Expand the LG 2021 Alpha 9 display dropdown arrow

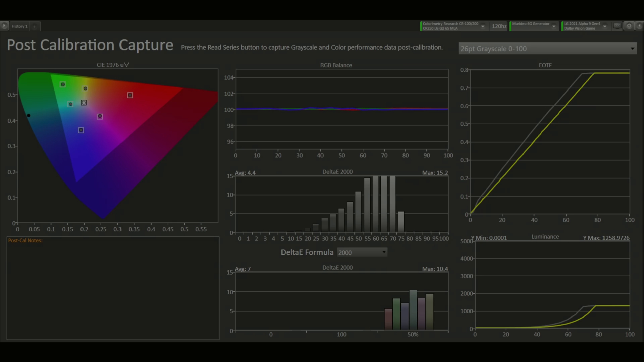[605, 26]
